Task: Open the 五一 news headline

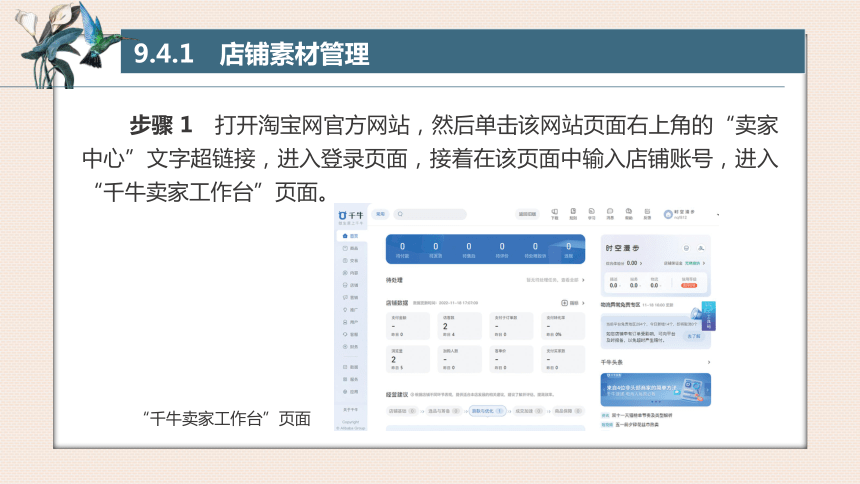Action: point(637,424)
